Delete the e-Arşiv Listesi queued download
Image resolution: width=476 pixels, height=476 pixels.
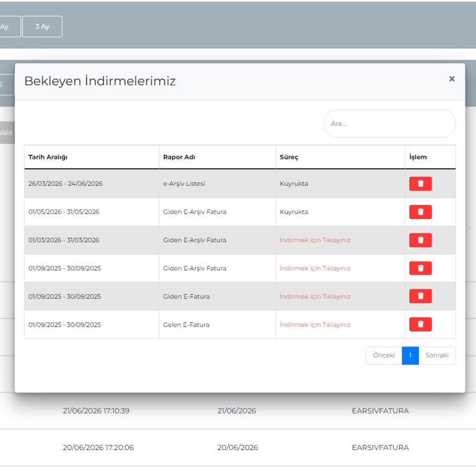coord(420,183)
